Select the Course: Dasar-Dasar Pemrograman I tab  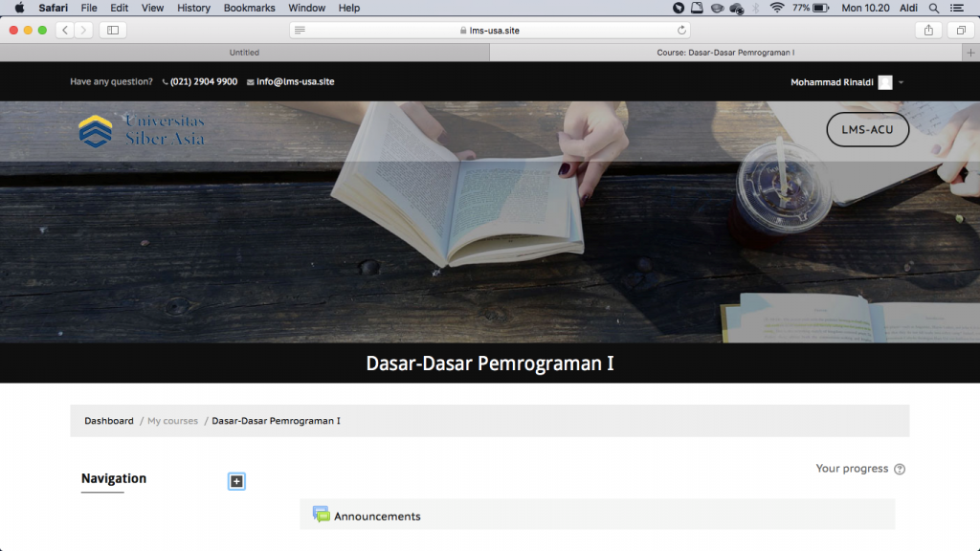pos(725,53)
